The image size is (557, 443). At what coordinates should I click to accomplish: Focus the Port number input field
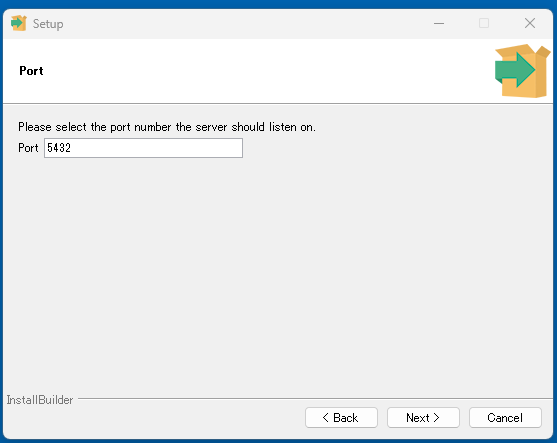[143, 148]
